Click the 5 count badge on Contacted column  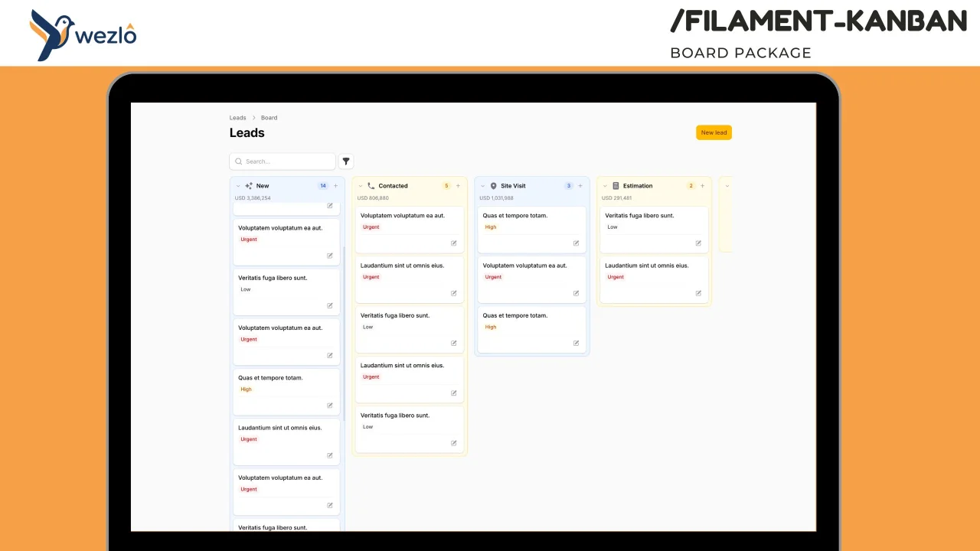coord(446,186)
